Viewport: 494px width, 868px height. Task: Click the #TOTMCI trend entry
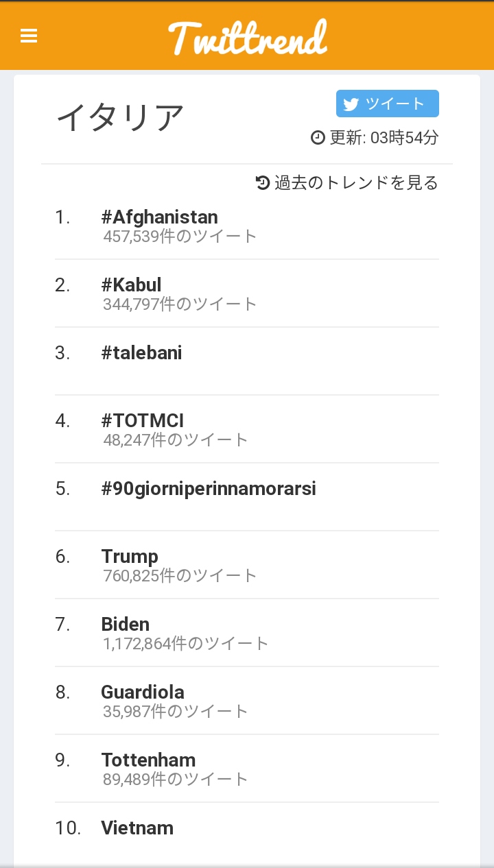(142, 421)
